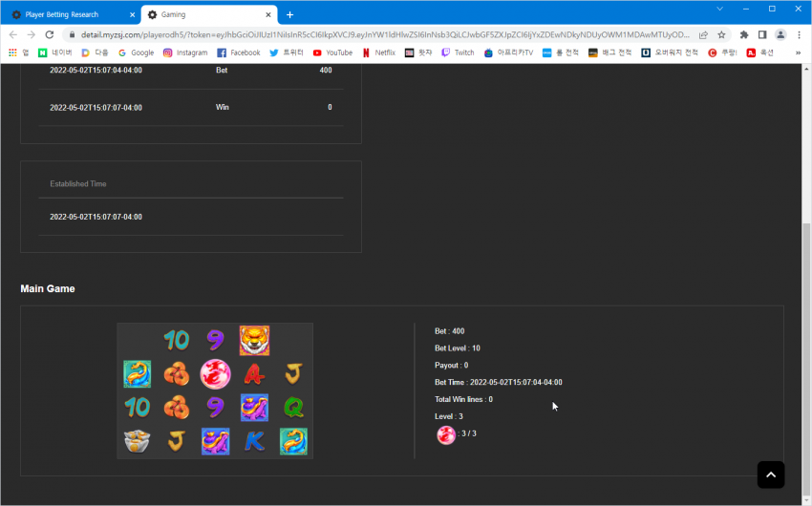Toggle the side panel icon
The image size is (812, 506).
[x=762, y=34]
